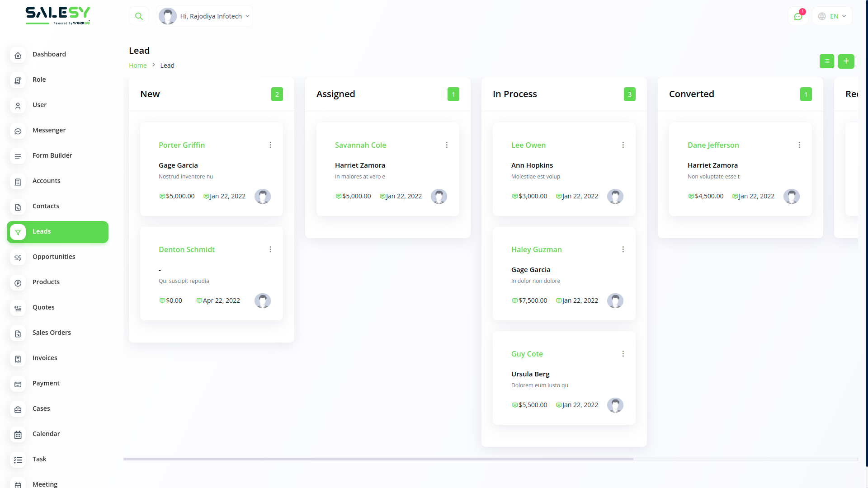Open the Lee Owen lead link

tap(528, 145)
